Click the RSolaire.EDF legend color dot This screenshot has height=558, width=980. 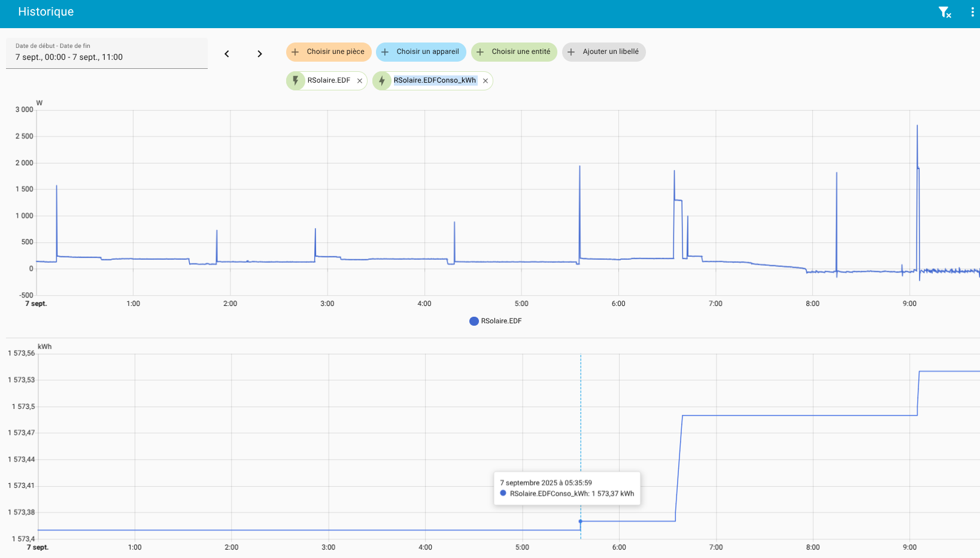point(474,321)
